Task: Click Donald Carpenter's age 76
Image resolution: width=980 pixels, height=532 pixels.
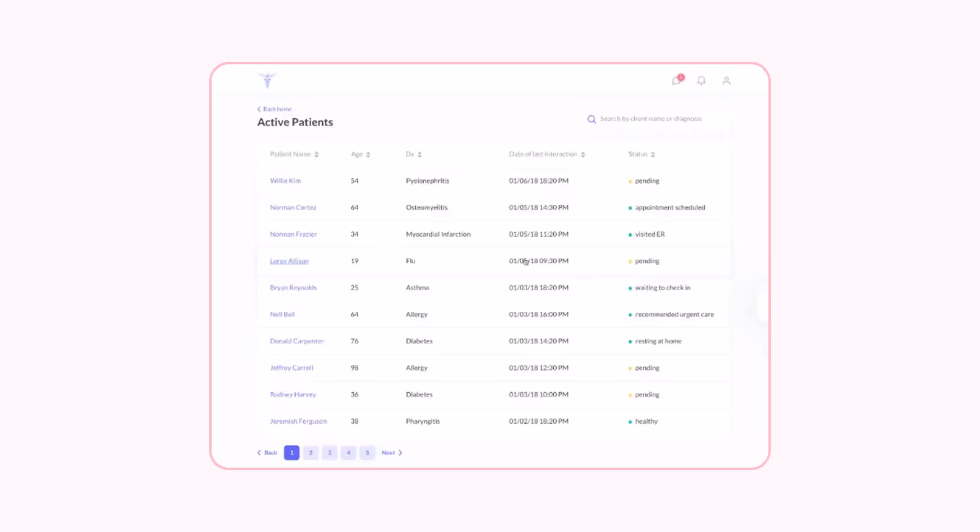Action: [x=355, y=341]
